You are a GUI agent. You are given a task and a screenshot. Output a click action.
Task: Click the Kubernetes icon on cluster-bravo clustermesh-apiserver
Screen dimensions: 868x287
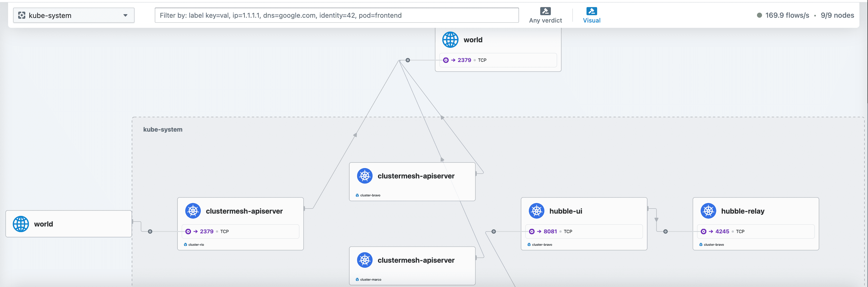pos(365,176)
